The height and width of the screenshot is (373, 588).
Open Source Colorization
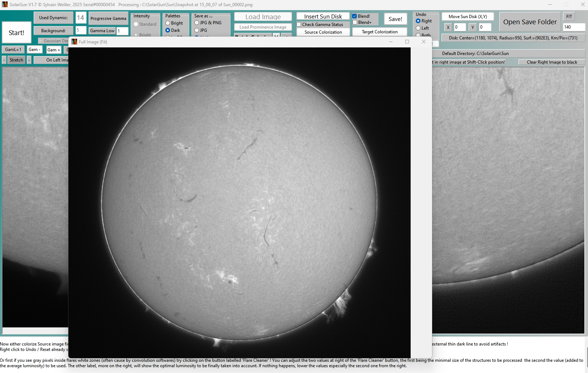tap(323, 32)
